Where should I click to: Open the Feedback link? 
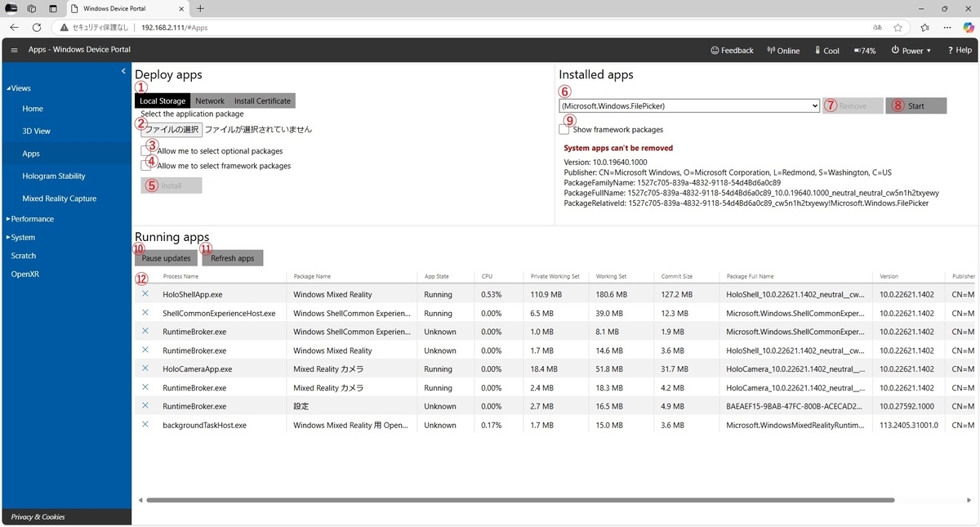click(733, 51)
